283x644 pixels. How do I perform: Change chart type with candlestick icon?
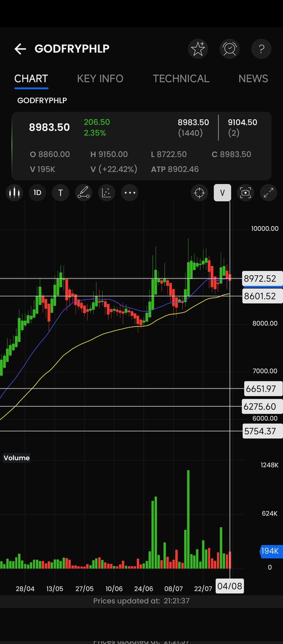(14, 193)
